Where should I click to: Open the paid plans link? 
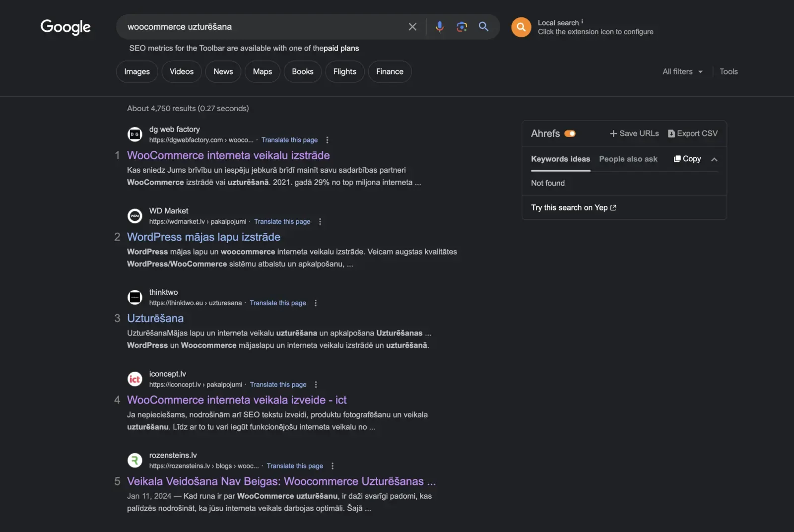pyautogui.click(x=341, y=48)
